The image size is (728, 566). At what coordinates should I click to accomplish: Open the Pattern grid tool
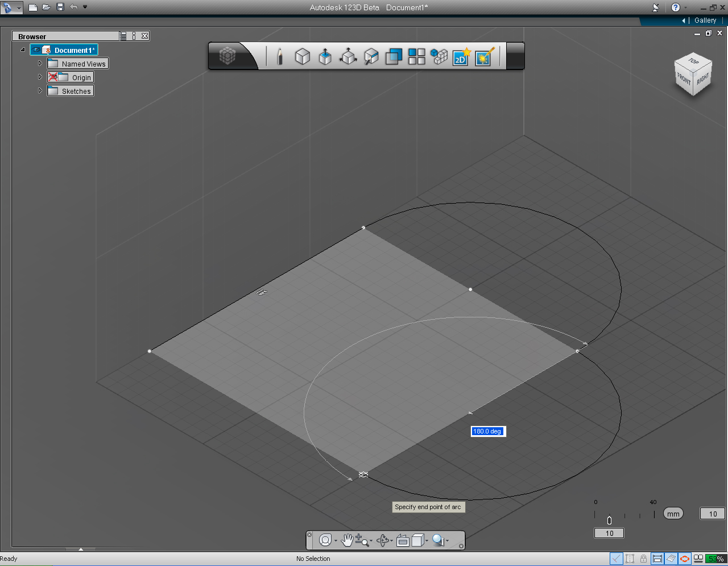click(x=416, y=56)
